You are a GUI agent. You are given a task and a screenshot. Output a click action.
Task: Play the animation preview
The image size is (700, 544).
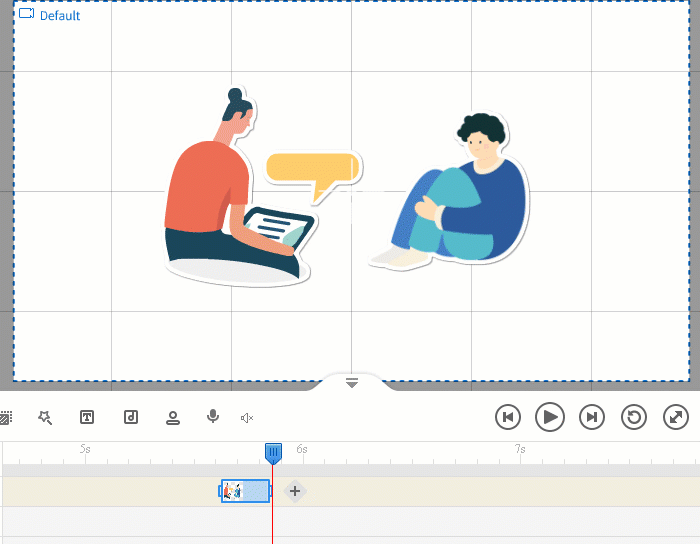click(550, 417)
